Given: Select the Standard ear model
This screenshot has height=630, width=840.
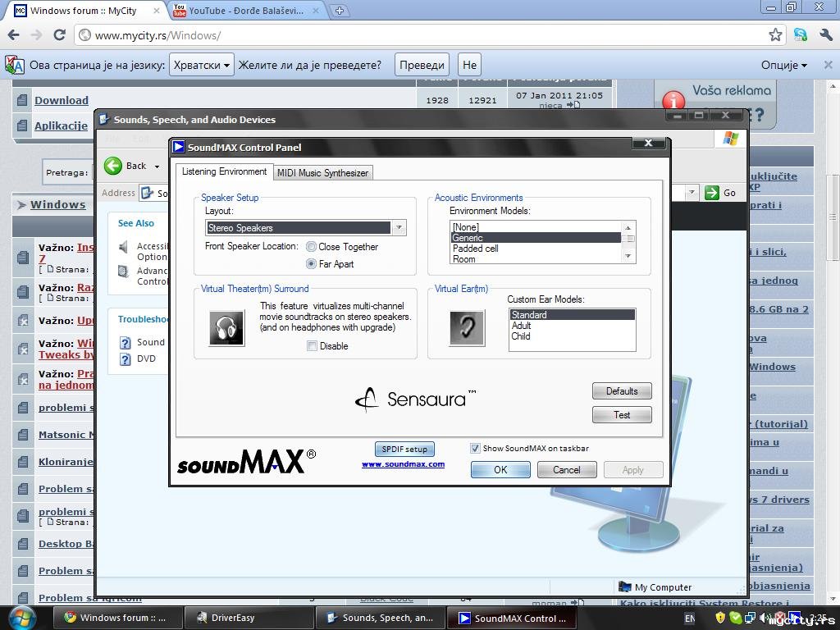Looking at the screenshot, I should point(572,315).
